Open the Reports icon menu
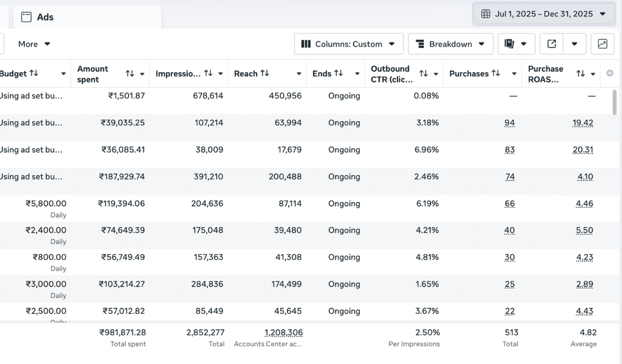The height and width of the screenshot is (364, 622). click(x=509, y=44)
